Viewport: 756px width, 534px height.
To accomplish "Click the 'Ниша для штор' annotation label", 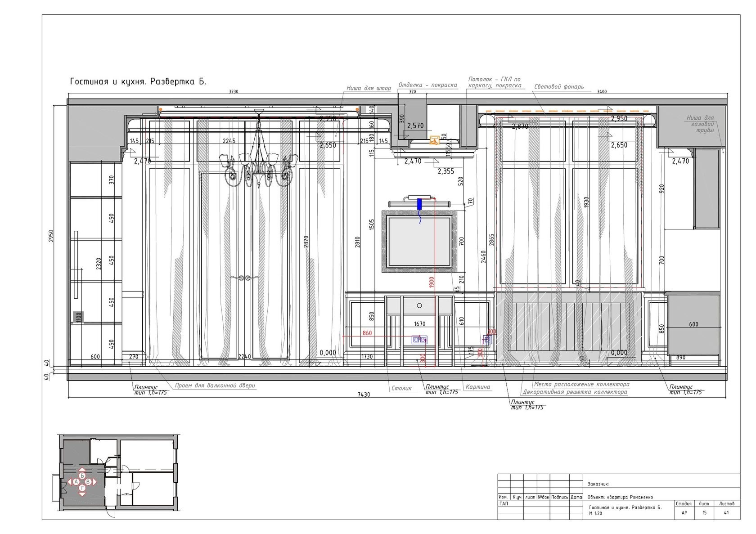I will pos(369,88).
